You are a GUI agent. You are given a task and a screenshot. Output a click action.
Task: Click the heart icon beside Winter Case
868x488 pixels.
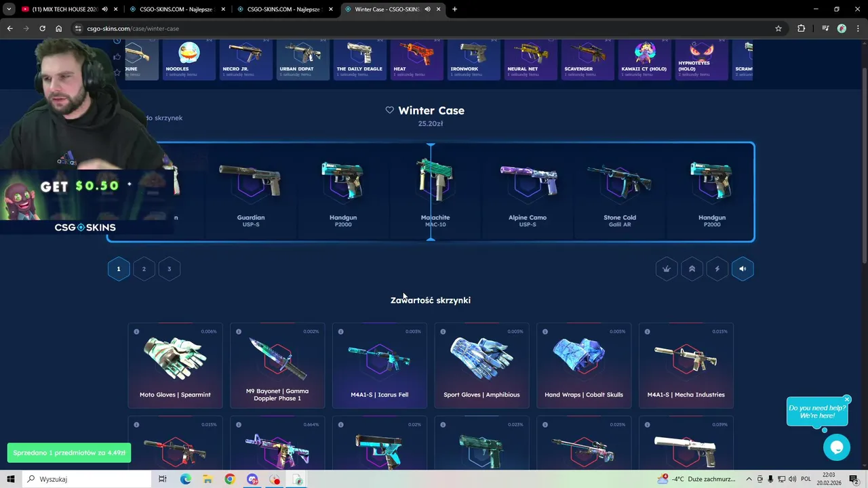tap(389, 110)
